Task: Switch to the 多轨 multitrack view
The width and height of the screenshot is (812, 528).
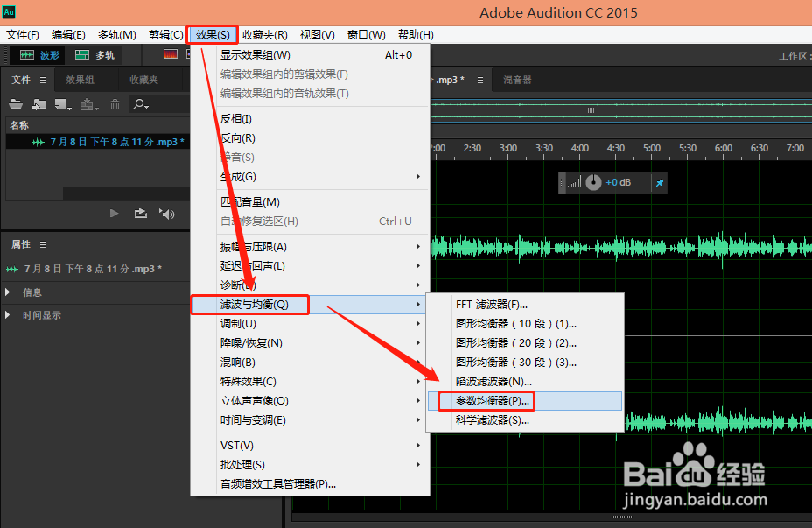Action: (94, 55)
